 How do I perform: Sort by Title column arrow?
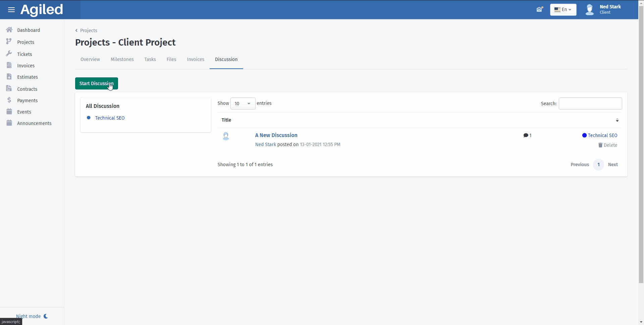617,120
